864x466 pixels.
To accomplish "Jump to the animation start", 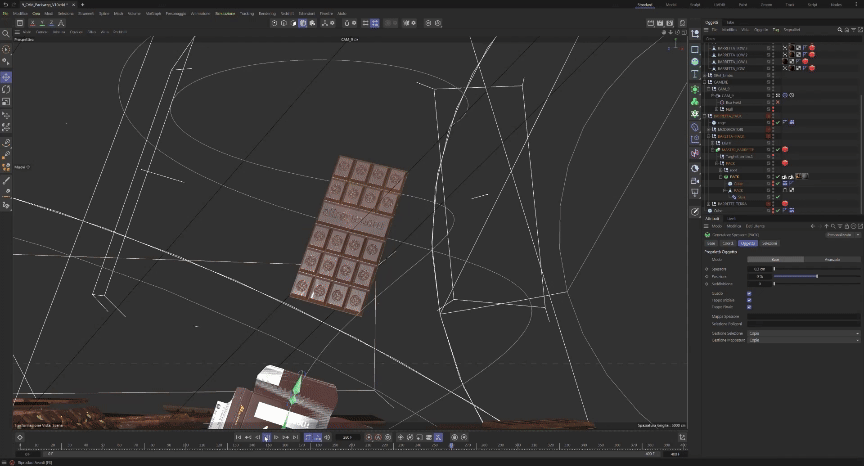I will point(238,437).
